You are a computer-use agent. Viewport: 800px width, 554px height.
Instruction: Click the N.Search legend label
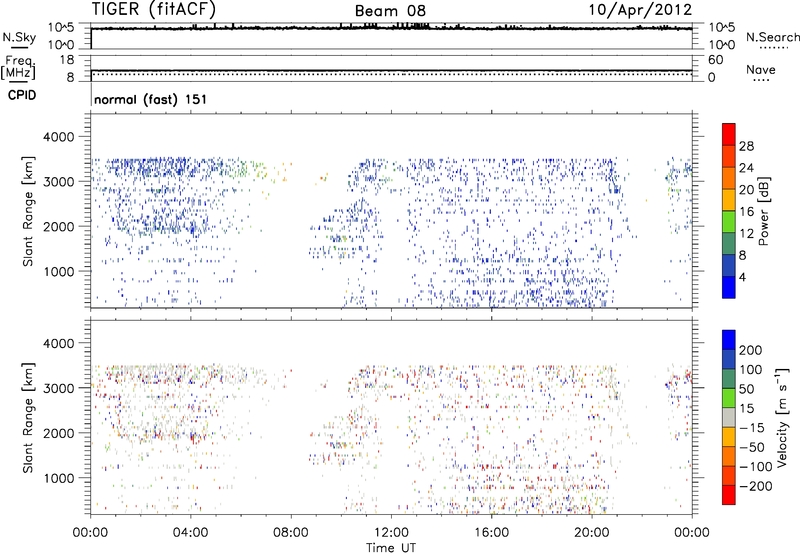[x=772, y=37]
